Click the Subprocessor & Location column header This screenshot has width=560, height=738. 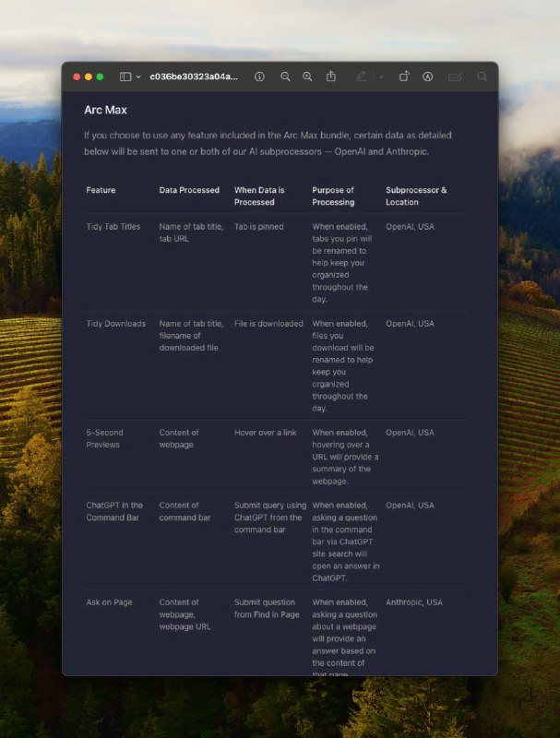416,196
